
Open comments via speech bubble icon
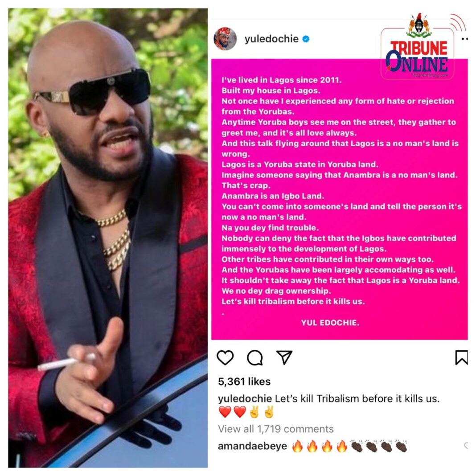254,357
